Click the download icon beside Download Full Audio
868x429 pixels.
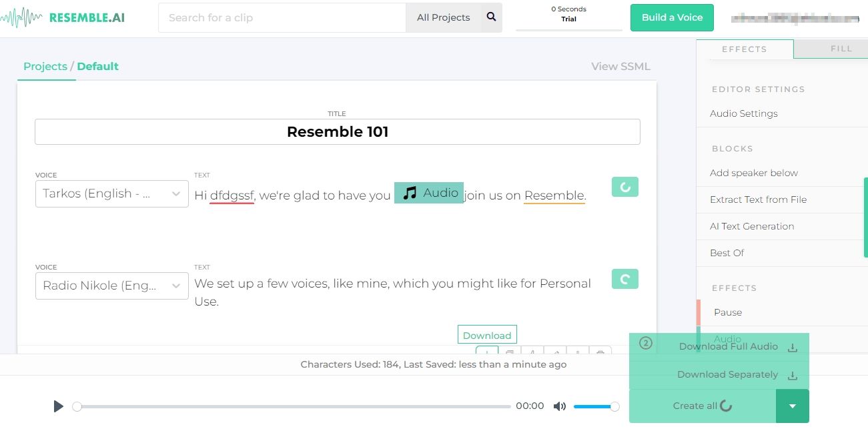click(793, 347)
